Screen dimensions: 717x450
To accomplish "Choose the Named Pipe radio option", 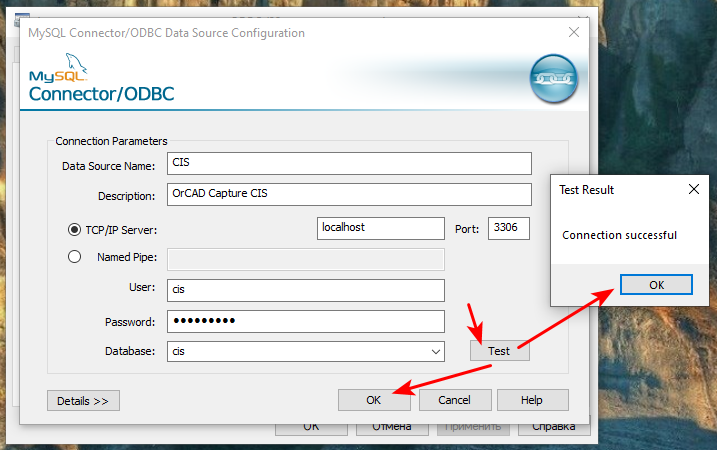I will [75, 256].
